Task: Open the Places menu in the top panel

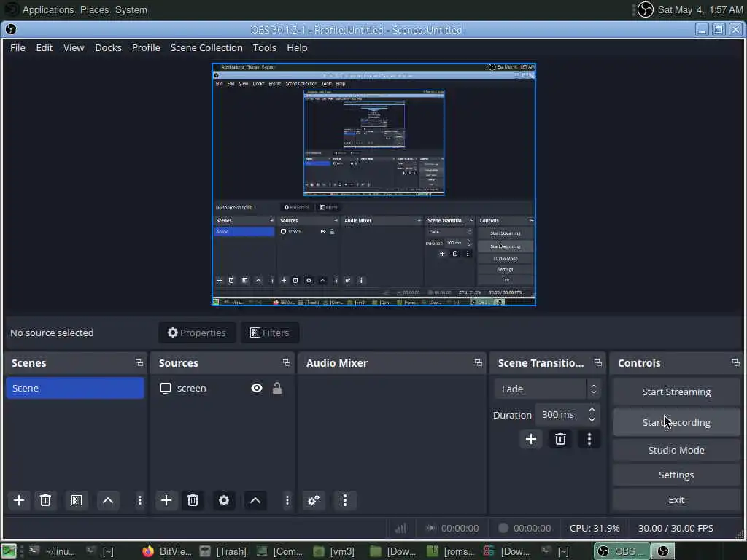Action: coord(94,9)
